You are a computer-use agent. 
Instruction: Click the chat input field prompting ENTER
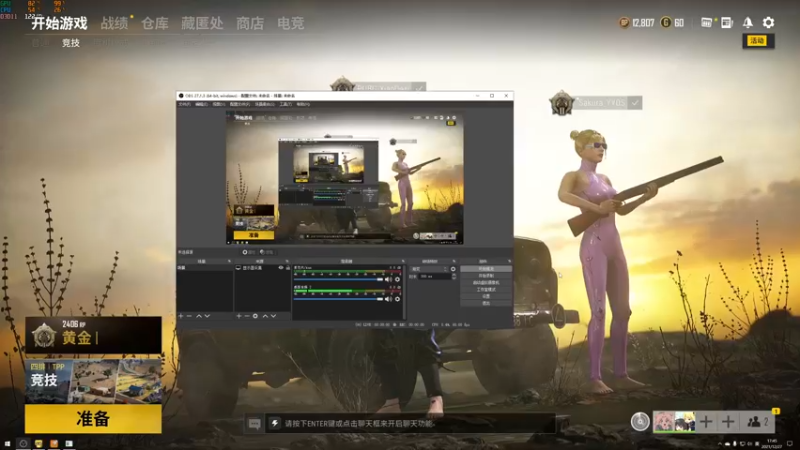pos(410,423)
